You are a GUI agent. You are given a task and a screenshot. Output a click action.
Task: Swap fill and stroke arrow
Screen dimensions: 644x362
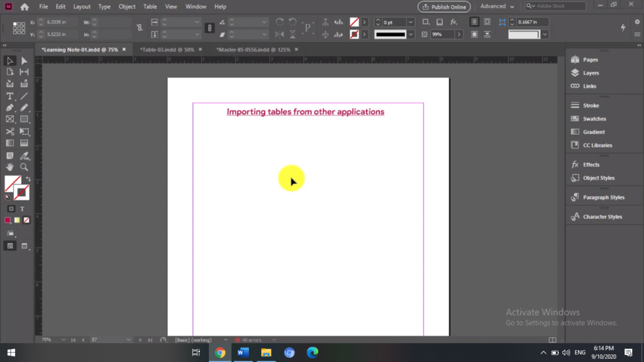tap(28, 179)
